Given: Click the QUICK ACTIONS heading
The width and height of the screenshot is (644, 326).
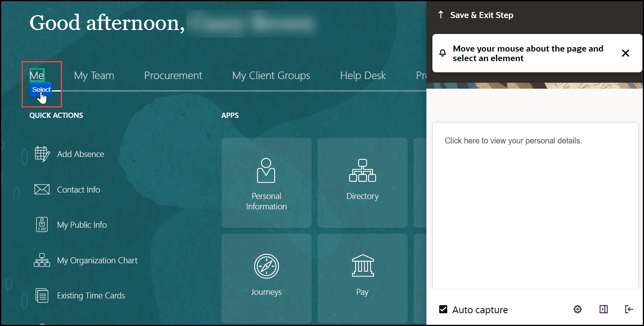Looking at the screenshot, I should pos(56,115).
